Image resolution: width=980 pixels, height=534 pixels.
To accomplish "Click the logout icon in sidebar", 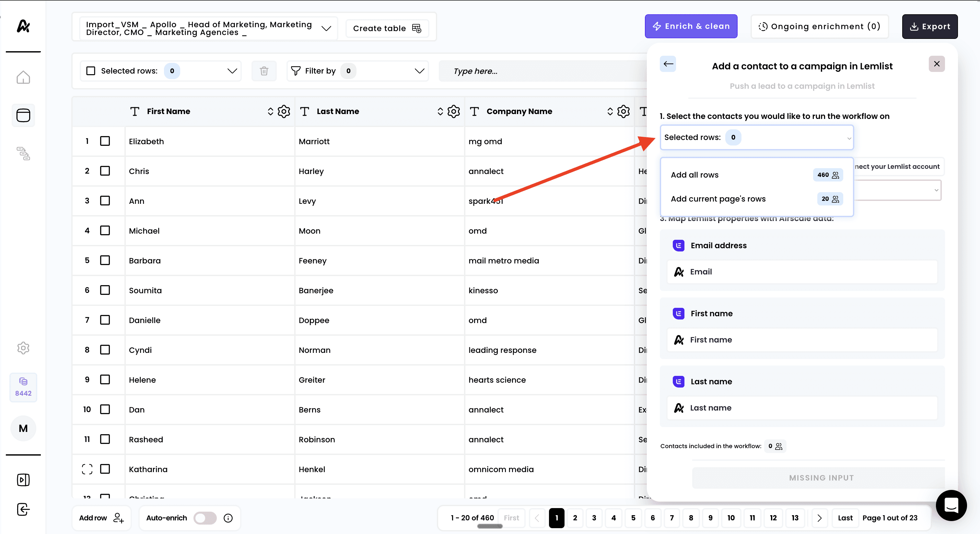I will 23,509.
